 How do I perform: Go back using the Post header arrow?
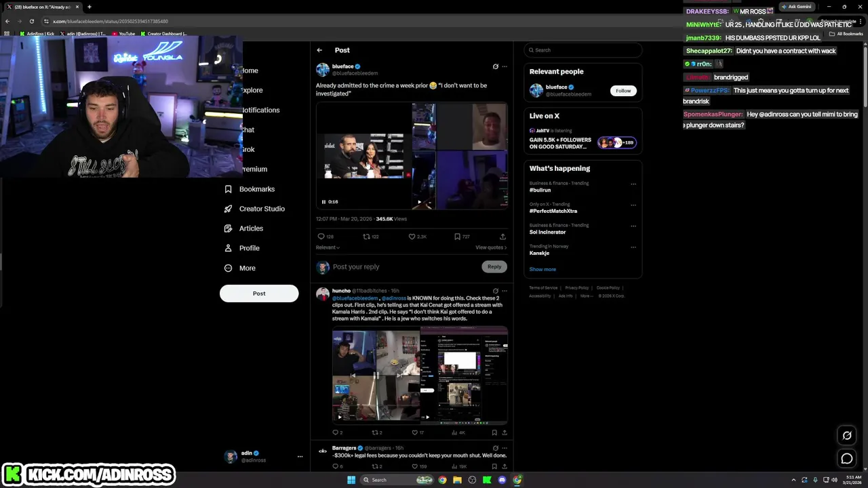319,50
